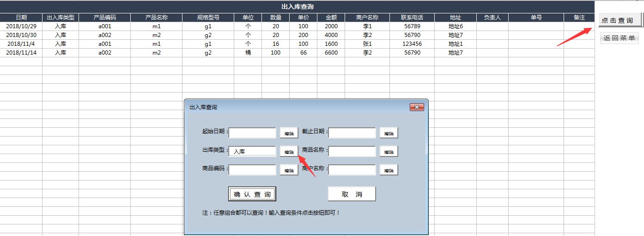Select the 金额 column header
The height and width of the screenshot is (236, 644).
331,18
